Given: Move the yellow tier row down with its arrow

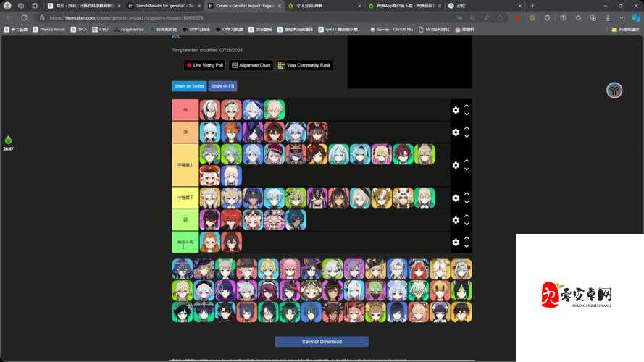Looking at the screenshot, I should click(x=467, y=202).
